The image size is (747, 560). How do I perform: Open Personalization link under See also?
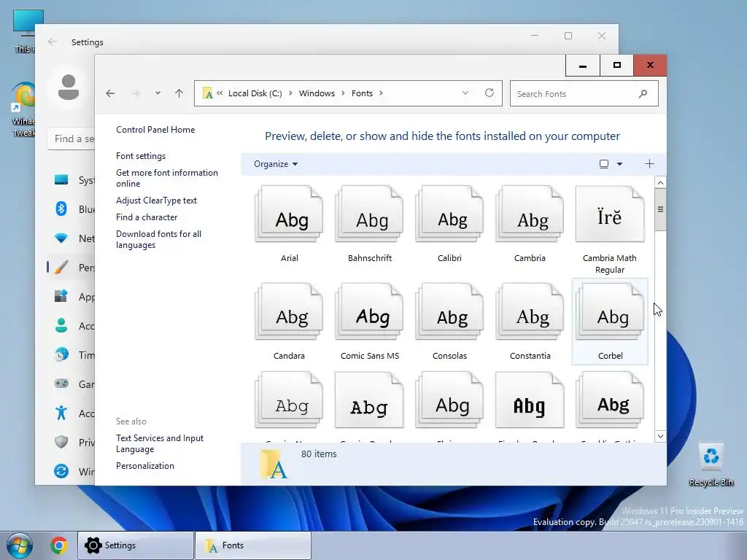click(145, 466)
